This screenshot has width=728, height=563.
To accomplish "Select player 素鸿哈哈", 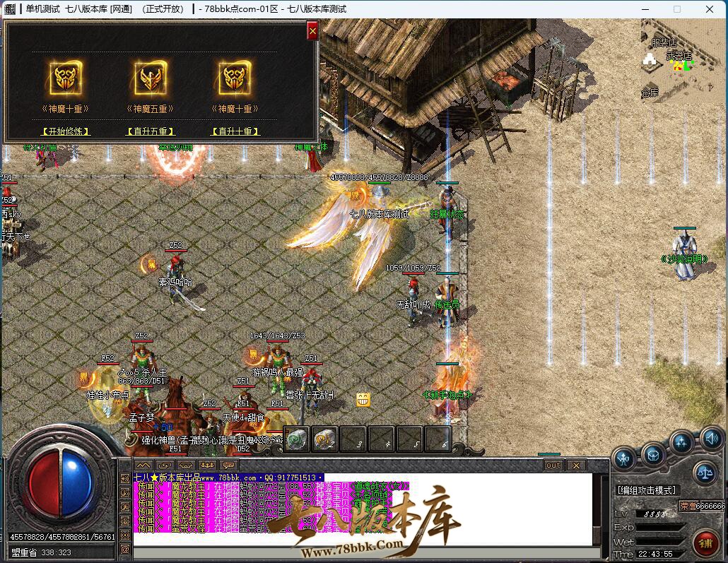I will [177, 281].
